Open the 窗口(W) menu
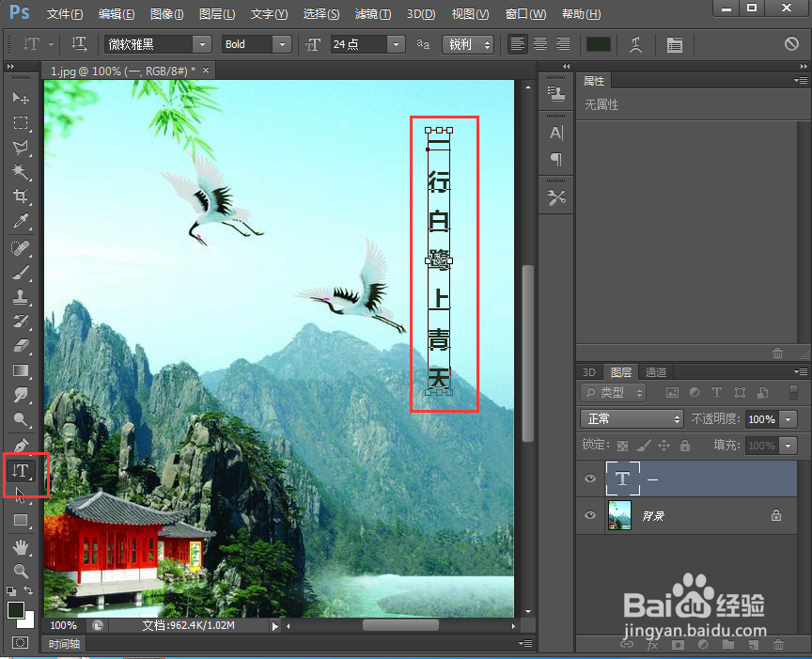Image resolution: width=812 pixels, height=659 pixels. pyautogui.click(x=525, y=14)
